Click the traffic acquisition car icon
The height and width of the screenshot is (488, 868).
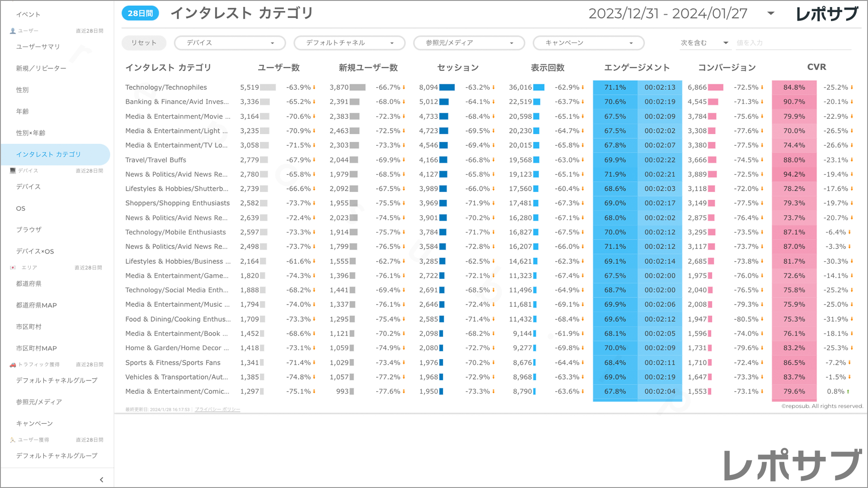[x=13, y=365]
